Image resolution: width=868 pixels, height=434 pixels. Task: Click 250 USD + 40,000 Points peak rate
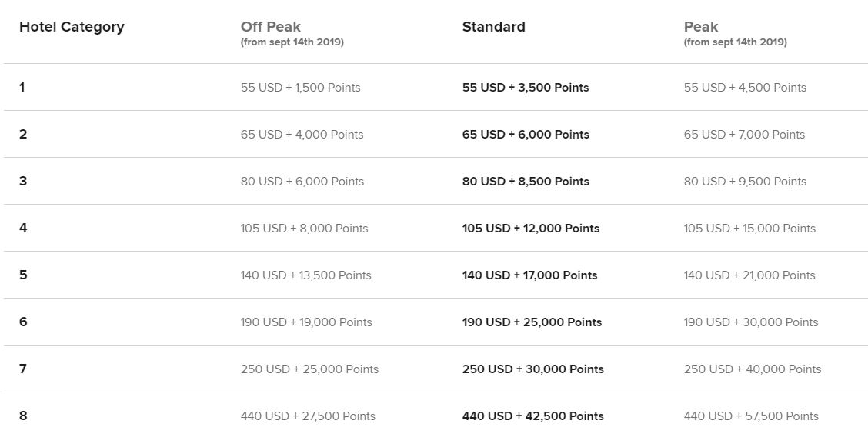pos(753,369)
